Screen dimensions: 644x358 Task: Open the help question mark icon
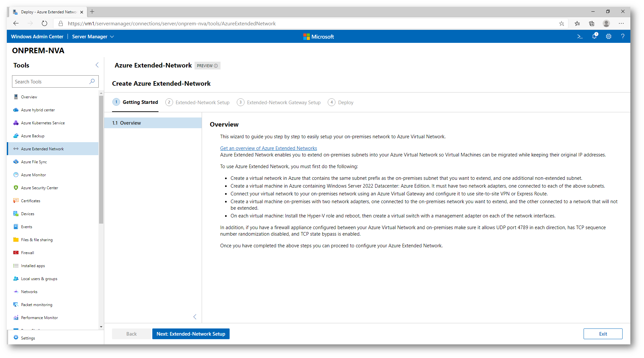tap(623, 36)
